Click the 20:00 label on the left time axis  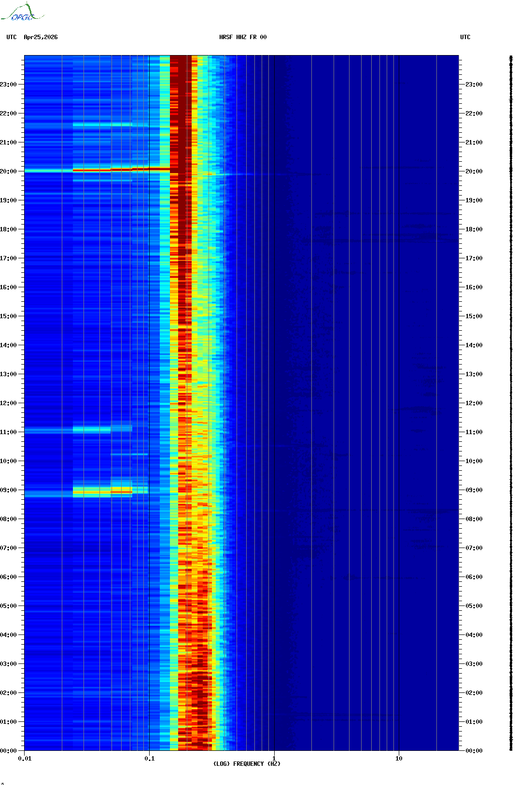coord(8,171)
